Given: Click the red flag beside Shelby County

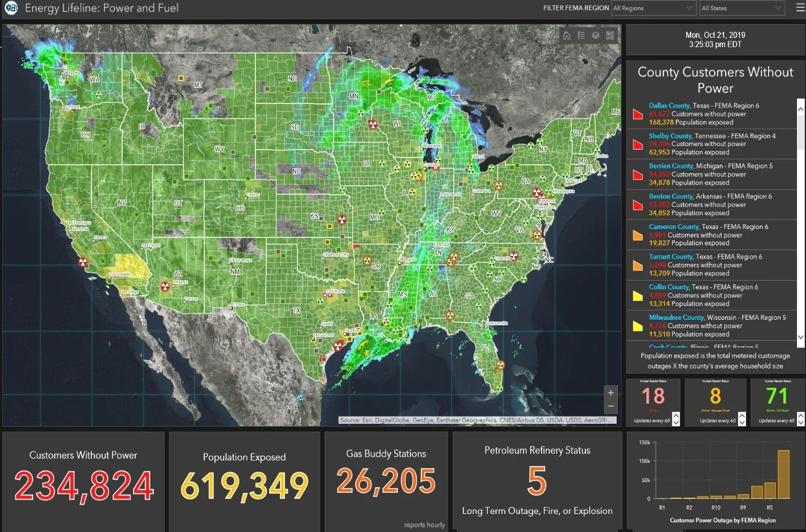Looking at the screenshot, I should (x=638, y=144).
